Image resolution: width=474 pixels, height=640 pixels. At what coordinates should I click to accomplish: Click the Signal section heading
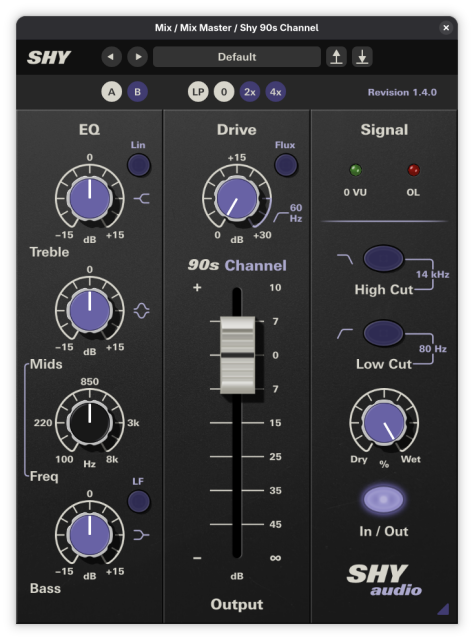click(384, 130)
